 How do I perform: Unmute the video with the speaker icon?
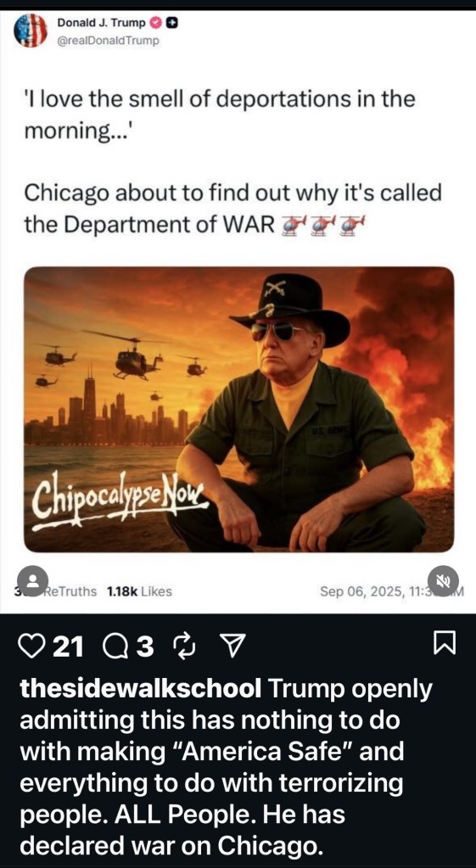coord(444,580)
